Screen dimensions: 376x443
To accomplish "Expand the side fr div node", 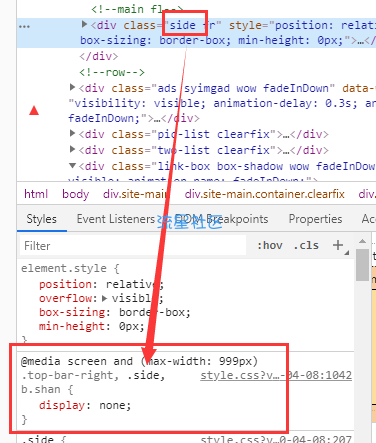I will [85, 25].
